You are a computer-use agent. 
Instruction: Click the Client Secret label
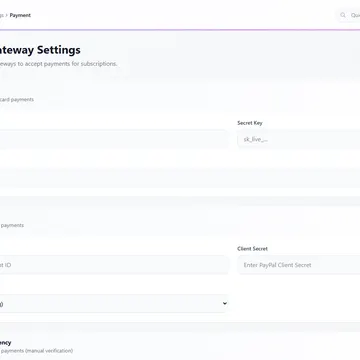pos(252,249)
